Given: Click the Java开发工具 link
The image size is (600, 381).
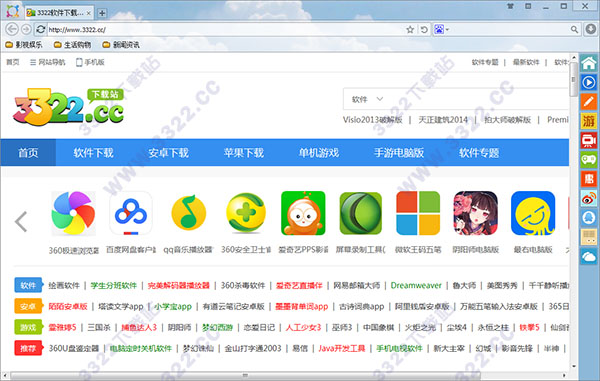Looking at the screenshot, I should click(x=342, y=348).
